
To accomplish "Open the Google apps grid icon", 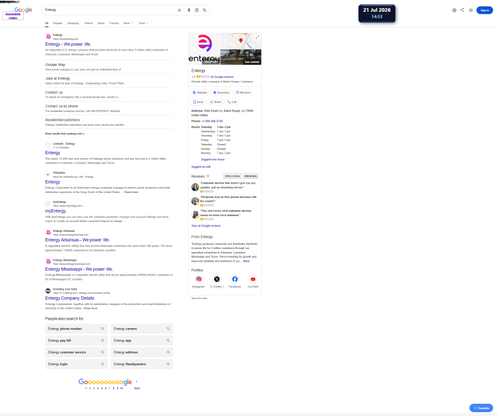I will 471,10.
